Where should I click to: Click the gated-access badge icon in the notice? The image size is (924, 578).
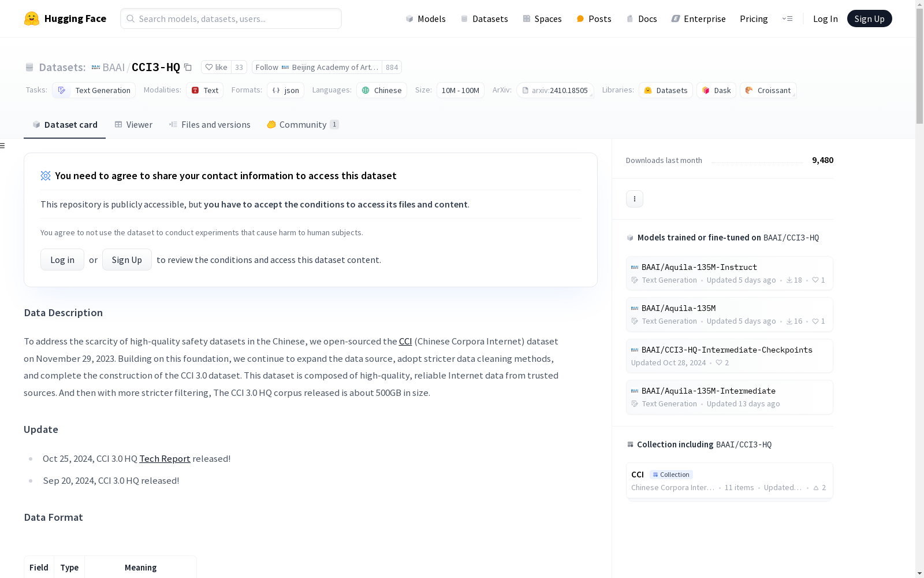point(46,176)
